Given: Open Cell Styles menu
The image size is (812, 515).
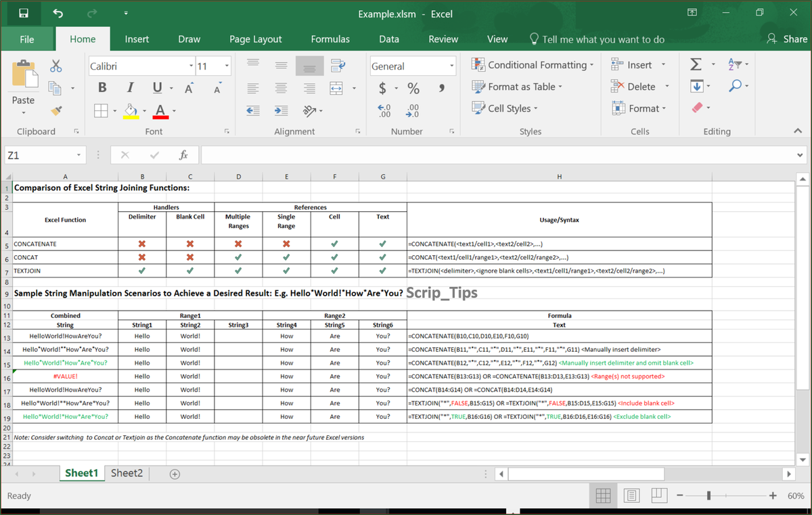Looking at the screenshot, I should pyautogui.click(x=505, y=108).
